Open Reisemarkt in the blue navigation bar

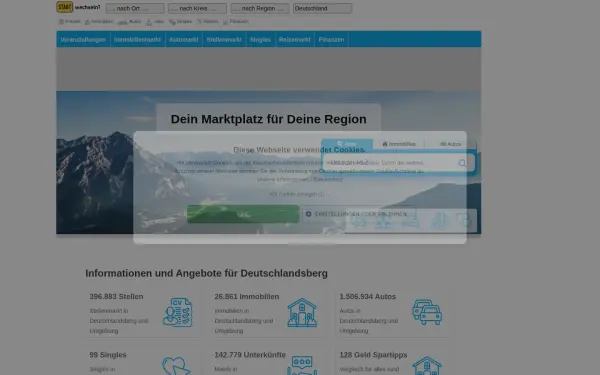point(295,39)
